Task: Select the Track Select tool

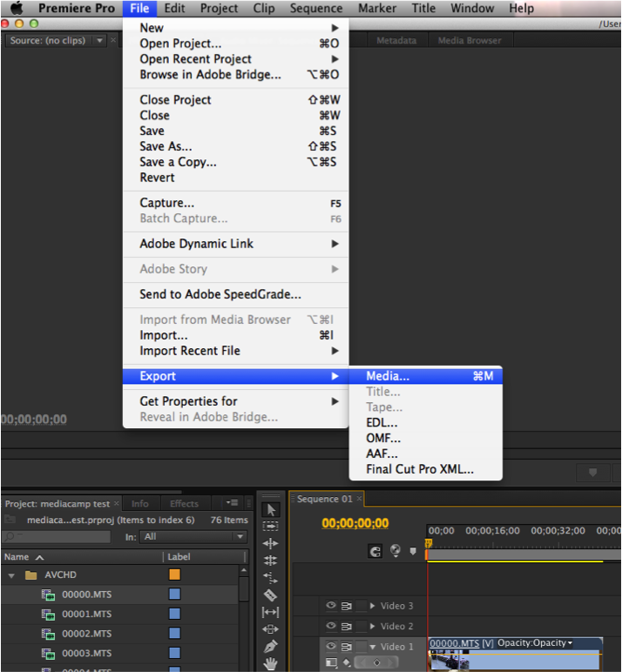Action: click(x=271, y=527)
